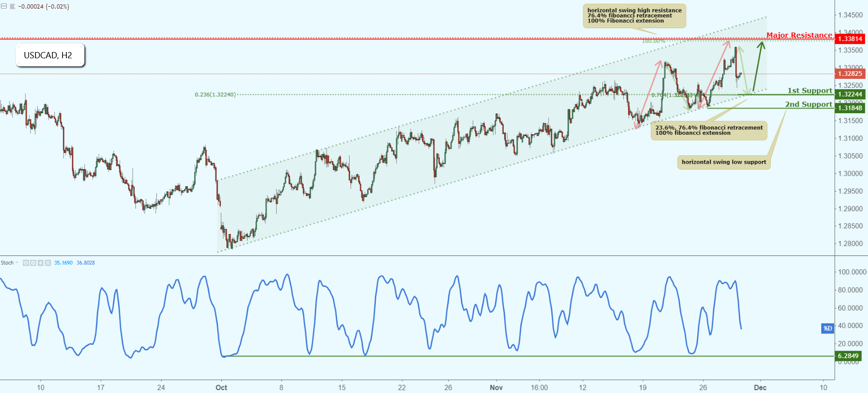The width and height of the screenshot is (868, 393).
Task: Select the USDCAD, H2 symbol label box
Action: point(50,55)
